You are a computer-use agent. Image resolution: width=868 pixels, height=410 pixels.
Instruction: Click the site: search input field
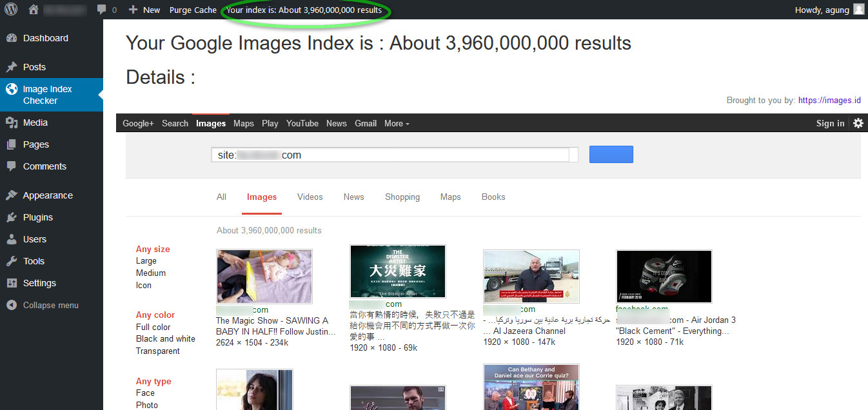(x=390, y=155)
